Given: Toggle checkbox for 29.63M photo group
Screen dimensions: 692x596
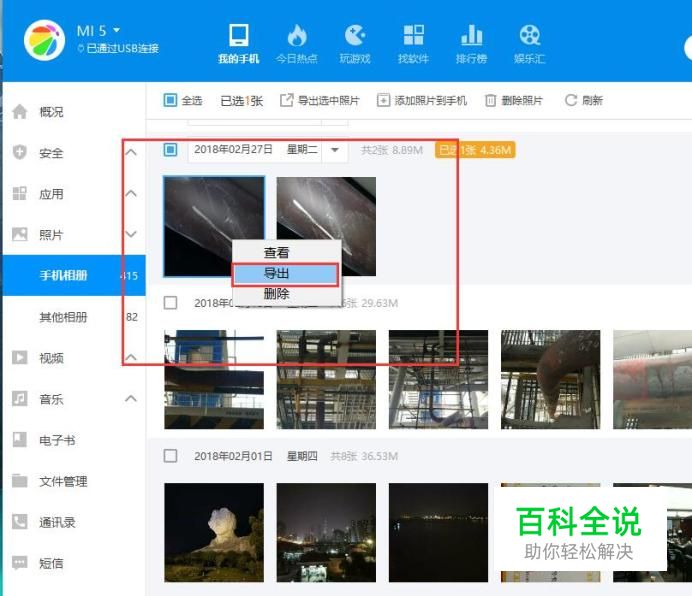Looking at the screenshot, I should (x=170, y=303).
